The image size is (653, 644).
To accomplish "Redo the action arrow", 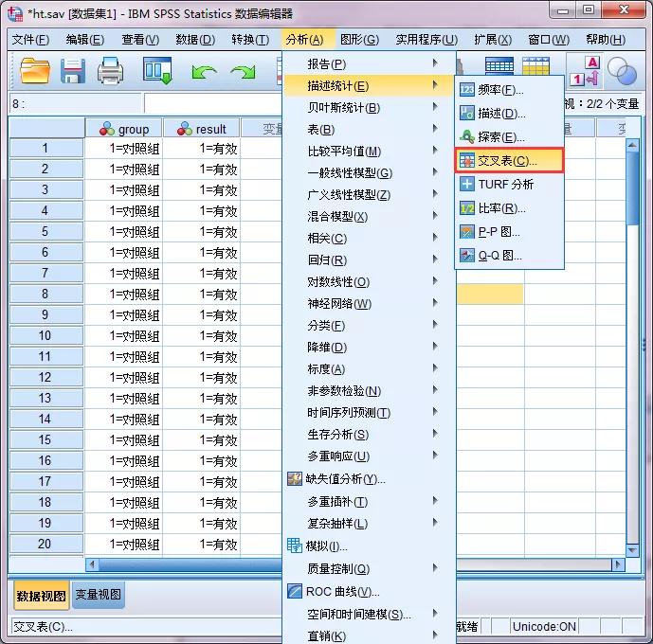I will point(244,72).
